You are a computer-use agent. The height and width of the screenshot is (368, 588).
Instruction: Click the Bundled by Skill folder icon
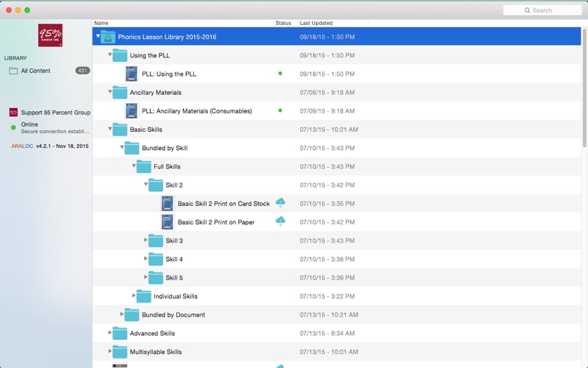132,148
